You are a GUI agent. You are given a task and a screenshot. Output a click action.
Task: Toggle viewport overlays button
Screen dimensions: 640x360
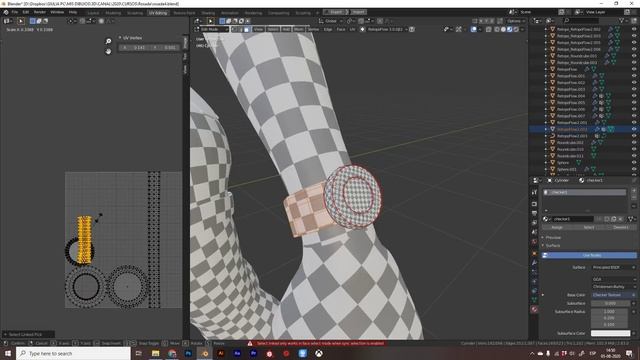pos(473,29)
